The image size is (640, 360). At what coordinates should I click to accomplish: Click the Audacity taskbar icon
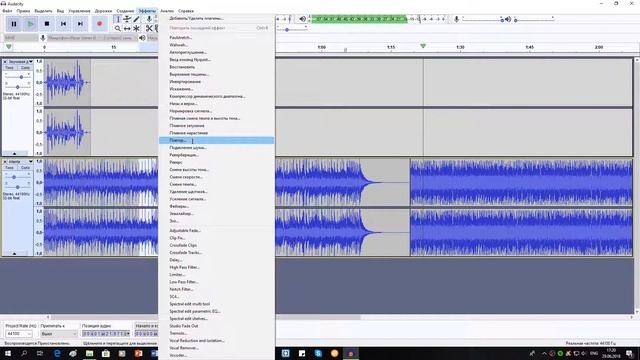point(351,353)
